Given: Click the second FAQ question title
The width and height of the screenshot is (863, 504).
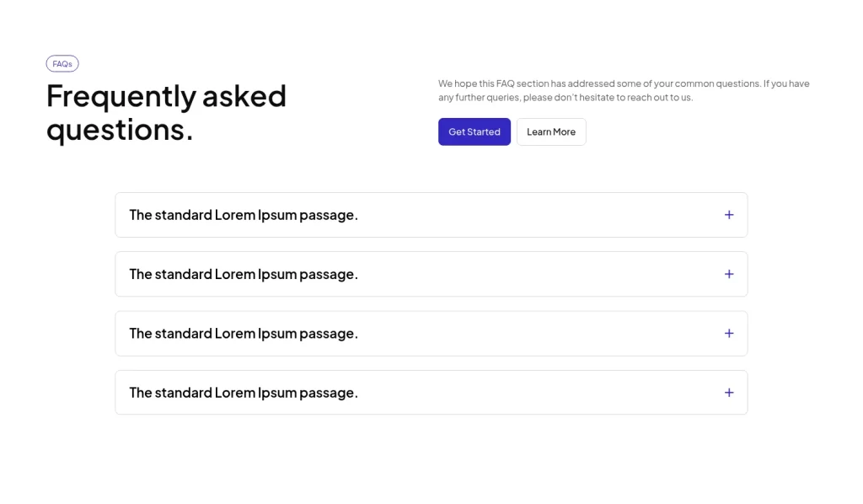Looking at the screenshot, I should tap(243, 274).
